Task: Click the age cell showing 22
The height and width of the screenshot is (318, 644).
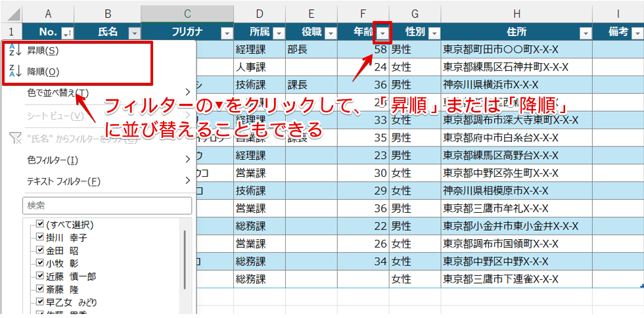Action: pyautogui.click(x=363, y=227)
